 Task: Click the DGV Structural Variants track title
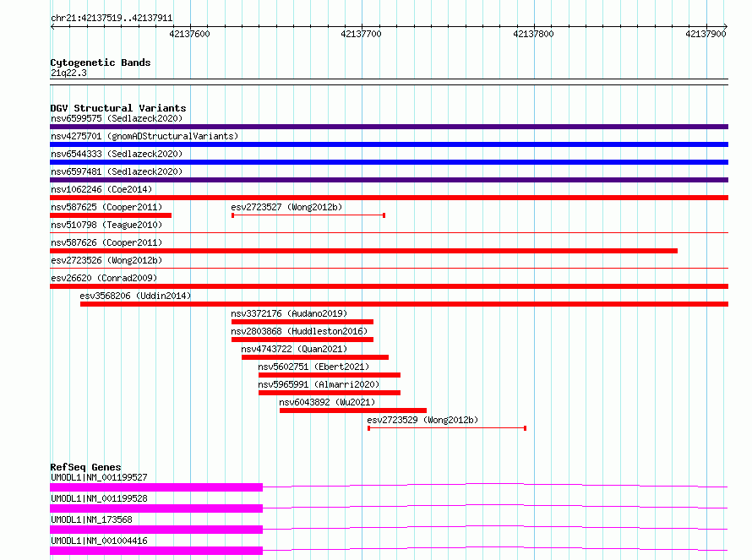click(x=118, y=108)
